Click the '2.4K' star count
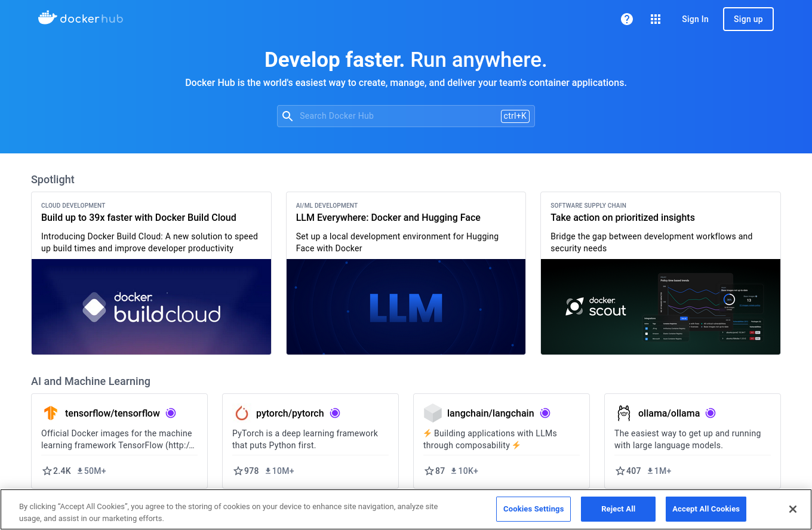 (x=62, y=471)
